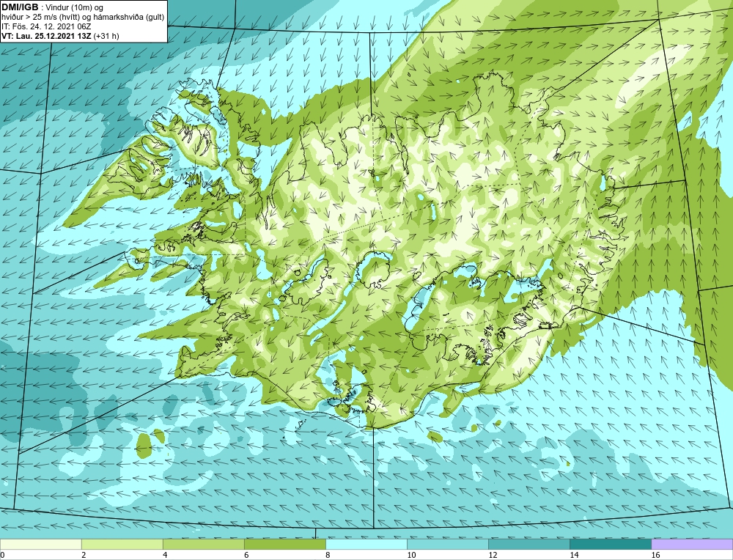Click the 'Vindur (10m) og' title text
Viewport: 733px width, 560px height.
[75, 8]
